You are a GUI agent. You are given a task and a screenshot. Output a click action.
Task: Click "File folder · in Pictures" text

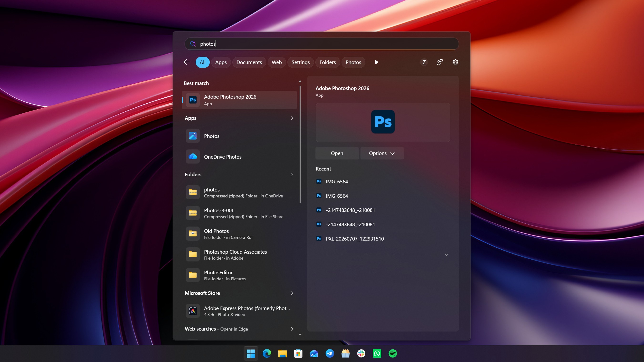[225, 279]
